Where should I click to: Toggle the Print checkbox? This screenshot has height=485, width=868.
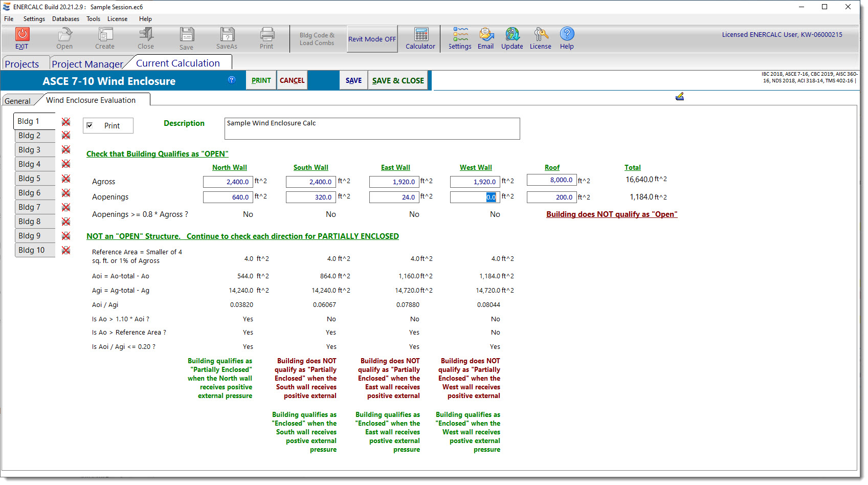(x=90, y=126)
